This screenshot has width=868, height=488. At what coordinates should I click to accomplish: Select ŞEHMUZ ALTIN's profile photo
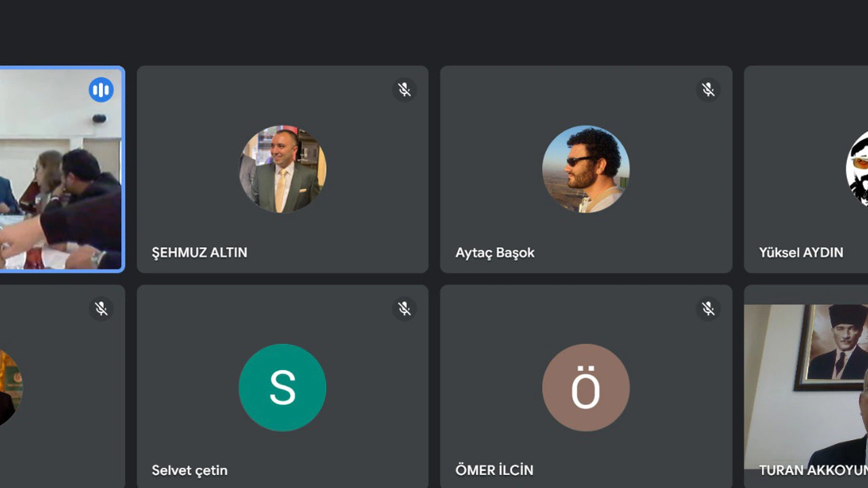click(282, 169)
